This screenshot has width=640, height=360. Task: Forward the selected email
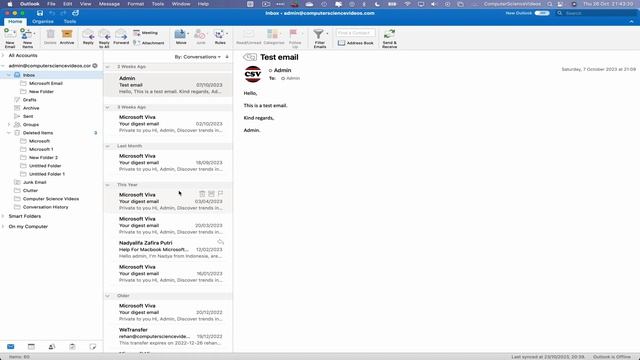click(121, 37)
